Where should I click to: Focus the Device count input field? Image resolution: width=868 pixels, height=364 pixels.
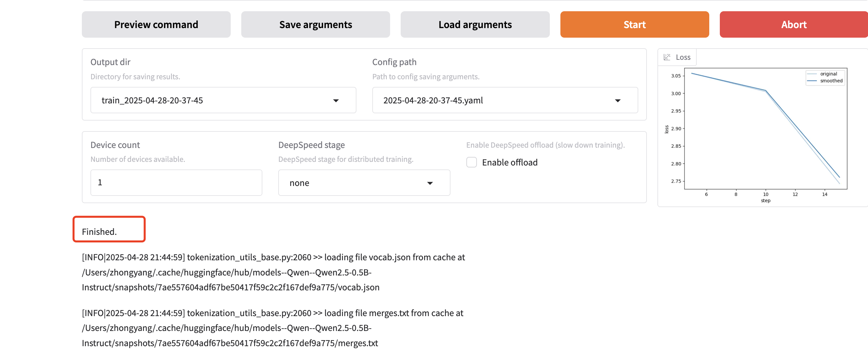176,183
